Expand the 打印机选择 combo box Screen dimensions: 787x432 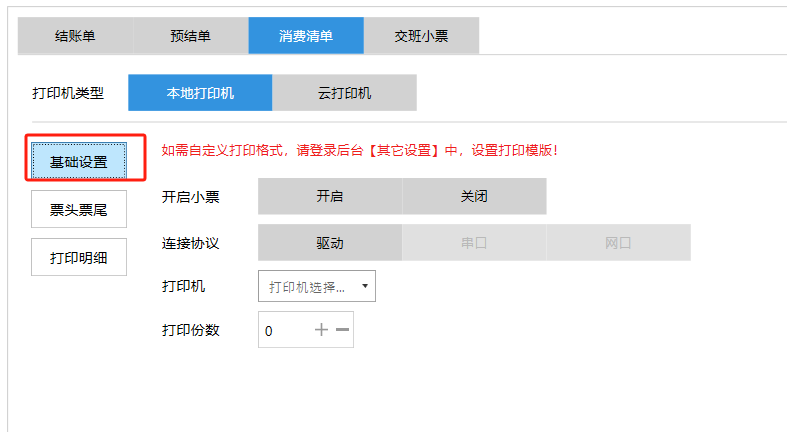coord(308,286)
